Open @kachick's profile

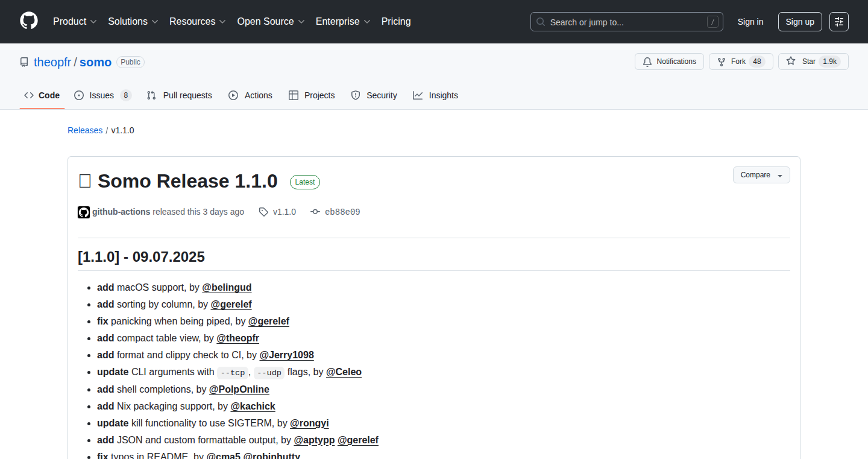coord(253,406)
